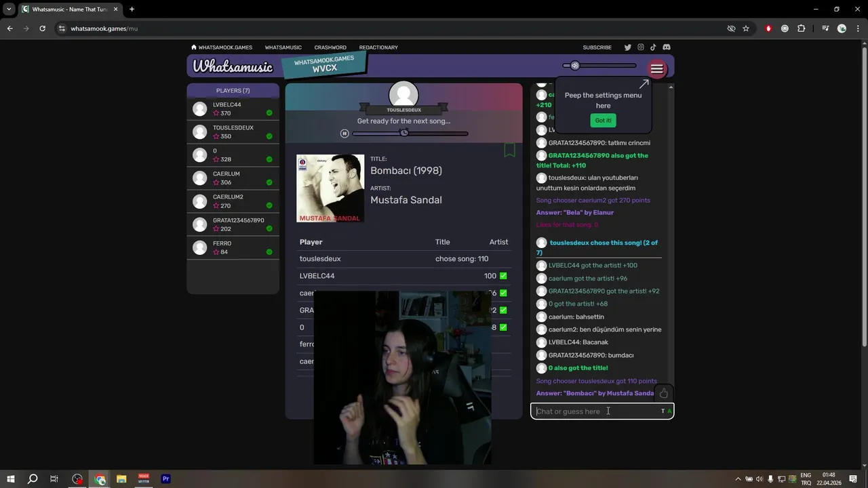Open site information icon in the address bar
The image size is (868, 488).
click(62, 28)
